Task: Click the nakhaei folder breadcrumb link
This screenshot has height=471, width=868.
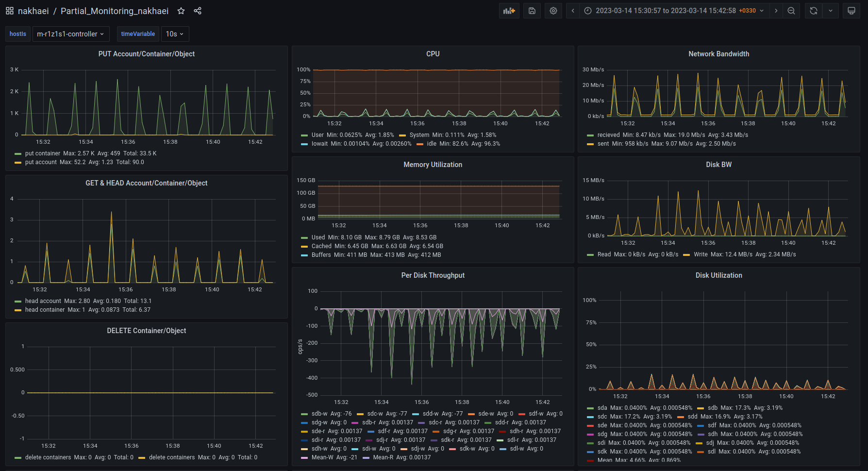Action: click(x=33, y=11)
